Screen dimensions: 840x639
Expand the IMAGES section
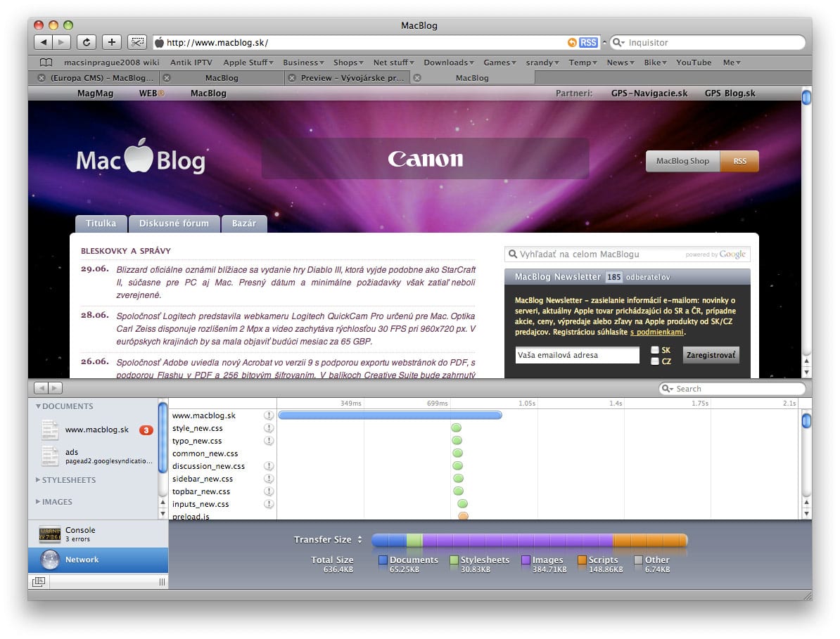tap(38, 501)
